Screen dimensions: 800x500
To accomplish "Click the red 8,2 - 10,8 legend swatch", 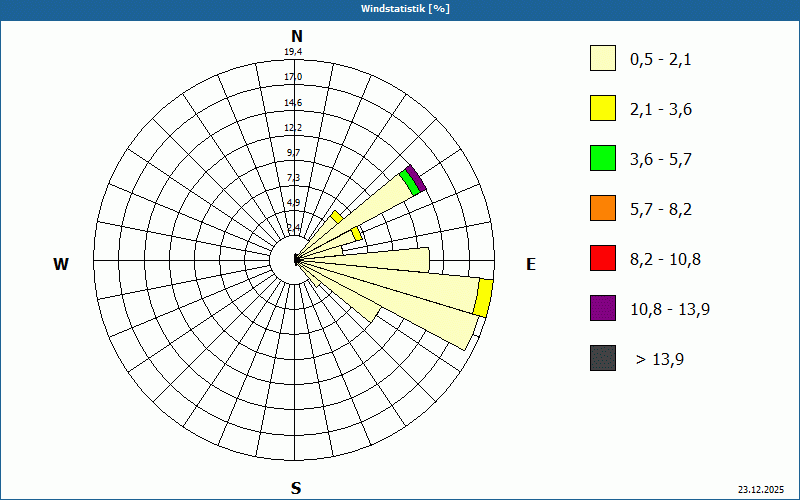I will click(x=603, y=258).
